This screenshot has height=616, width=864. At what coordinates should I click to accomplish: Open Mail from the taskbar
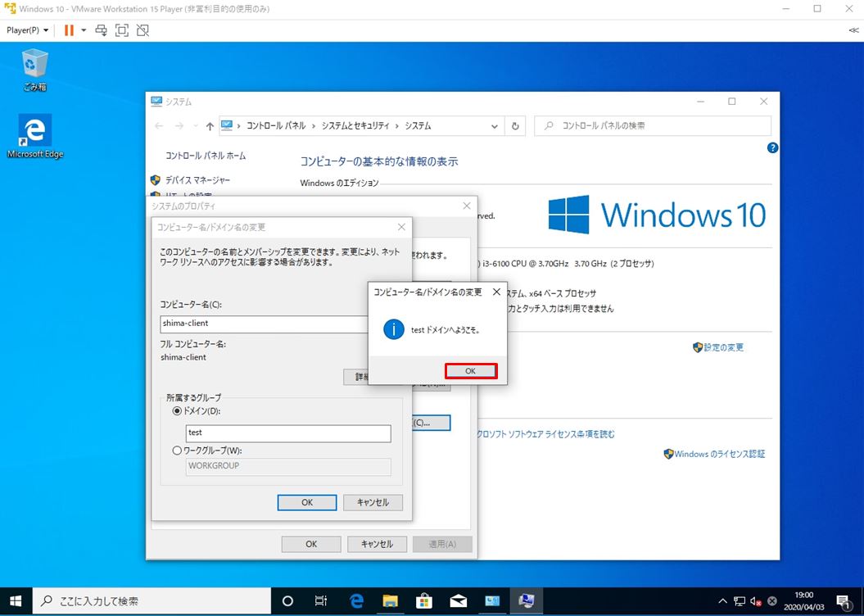click(x=458, y=601)
